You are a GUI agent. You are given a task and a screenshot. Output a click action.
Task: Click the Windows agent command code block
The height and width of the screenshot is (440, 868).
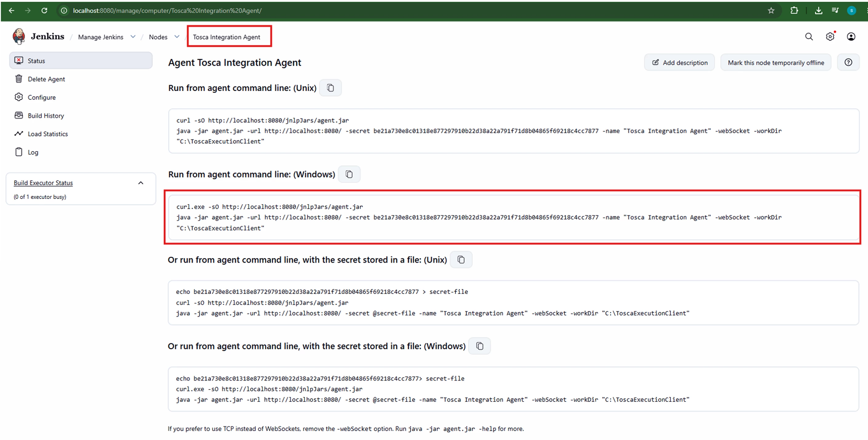coord(514,217)
